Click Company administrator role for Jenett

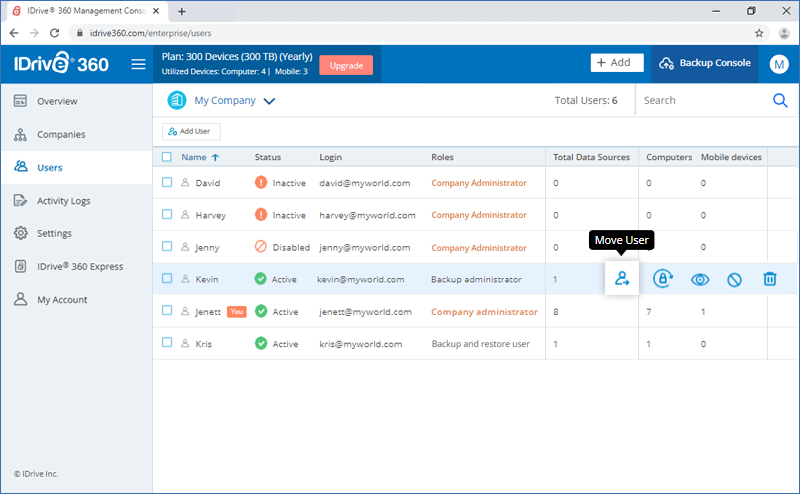(484, 312)
